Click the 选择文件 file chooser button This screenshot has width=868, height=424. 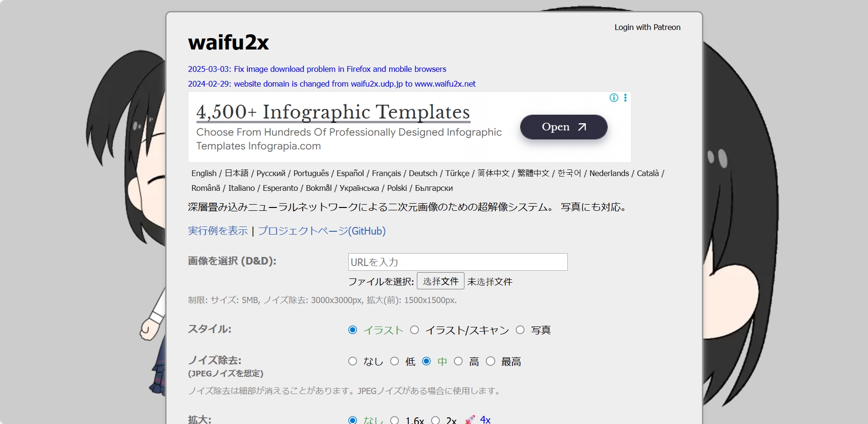[x=441, y=281]
